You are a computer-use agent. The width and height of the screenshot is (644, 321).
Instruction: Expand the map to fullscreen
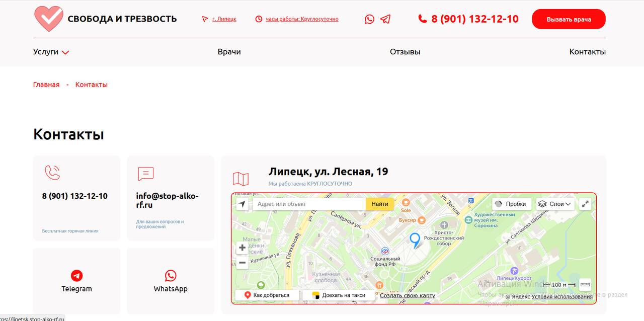pyautogui.click(x=585, y=204)
